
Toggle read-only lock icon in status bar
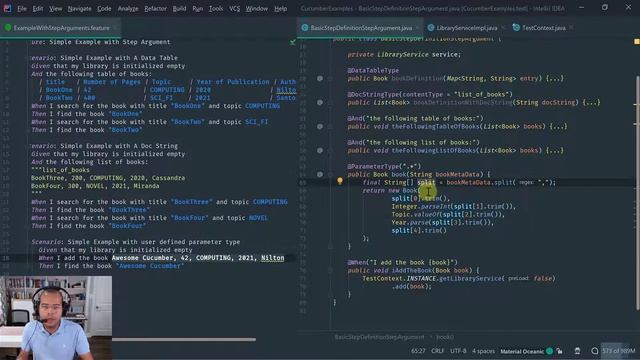tap(560, 351)
